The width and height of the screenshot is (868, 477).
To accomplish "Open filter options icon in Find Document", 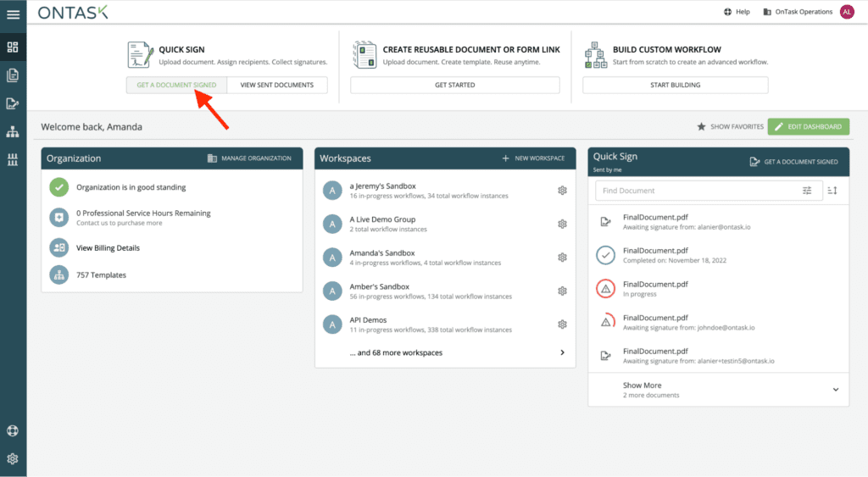I will coord(807,191).
